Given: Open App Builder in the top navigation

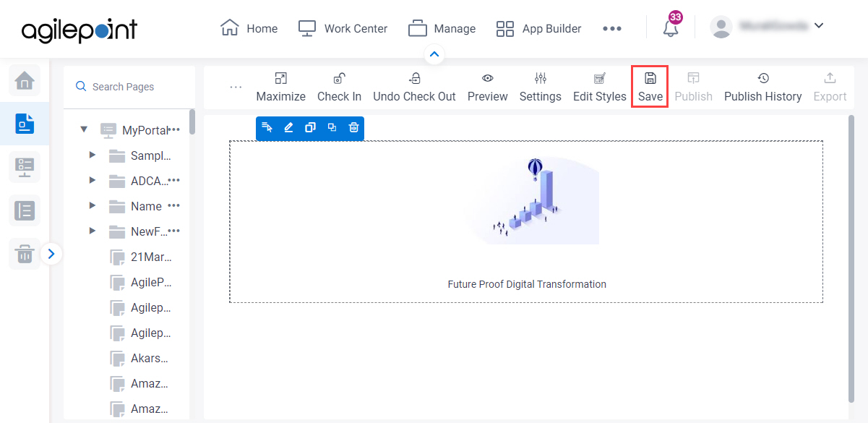Looking at the screenshot, I should pyautogui.click(x=538, y=29).
